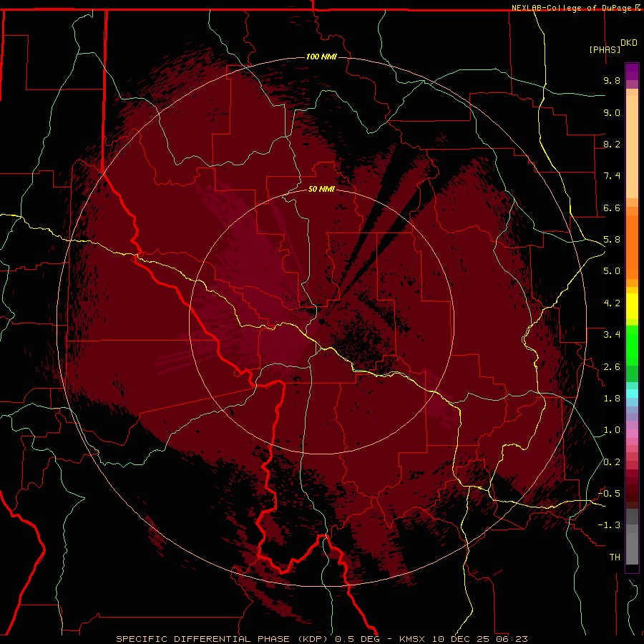
Task: Click the TH threshold label on the scale
Action: pyautogui.click(x=615, y=557)
